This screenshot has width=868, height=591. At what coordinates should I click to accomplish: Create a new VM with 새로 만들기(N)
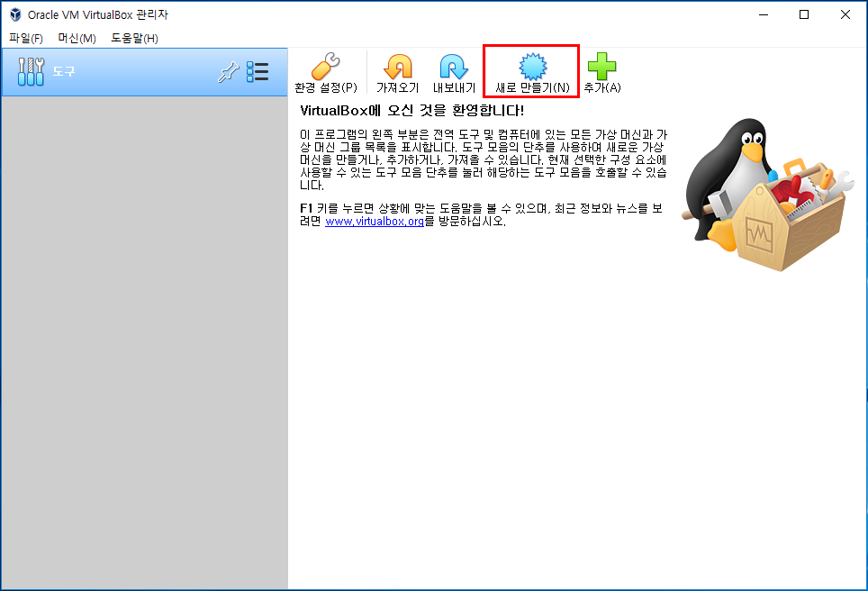point(532,73)
